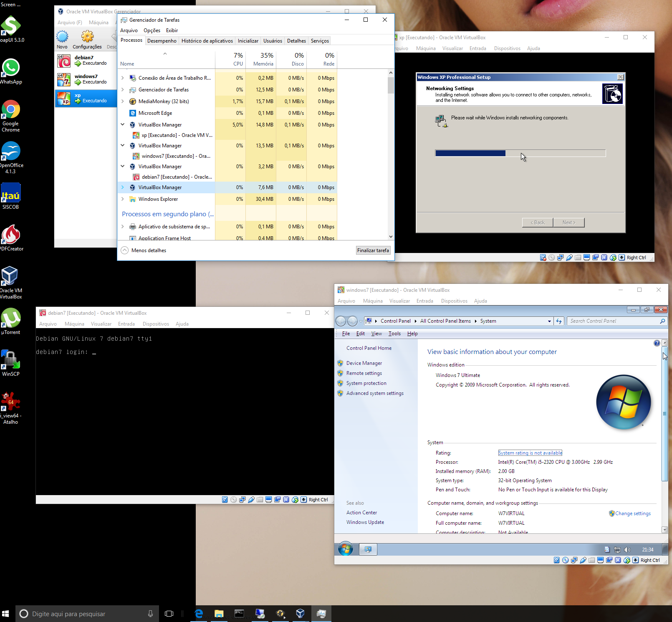Click the hard disk indicator in xp window status bar
This screenshot has width=672, height=622.
tap(543, 258)
